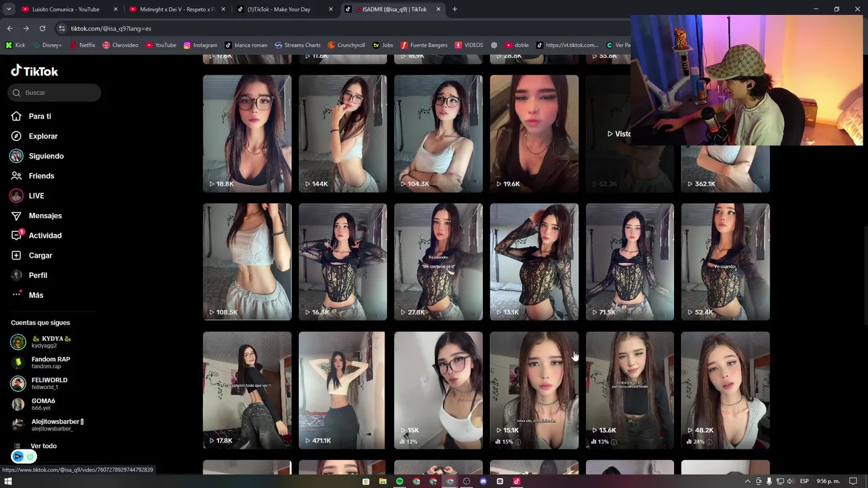868x488 pixels.
Task: Open the Netflix bookmark
Action: coord(82,45)
